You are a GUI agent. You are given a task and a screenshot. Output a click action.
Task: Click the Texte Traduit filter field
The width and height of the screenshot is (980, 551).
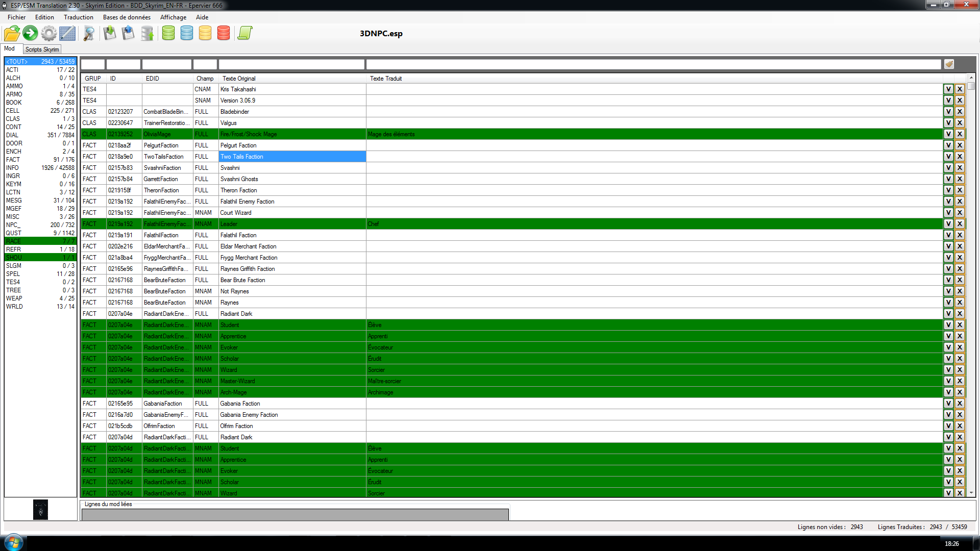tap(654, 64)
